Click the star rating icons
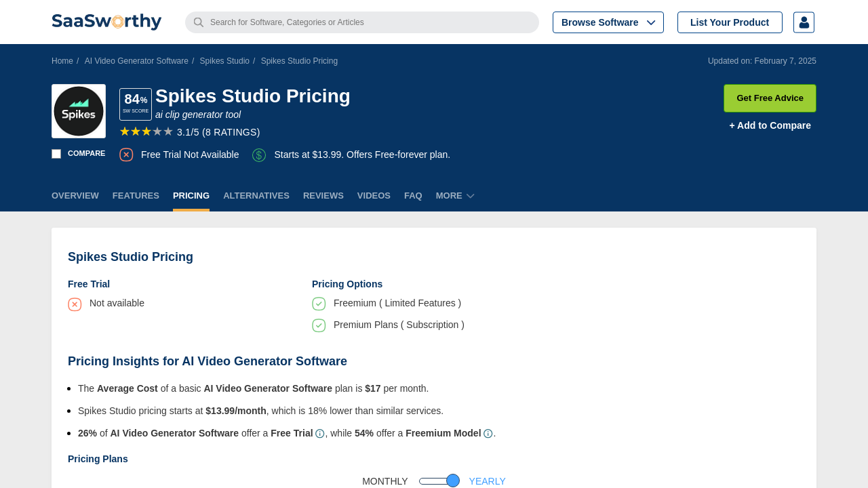The image size is (868, 488). coord(146,131)
